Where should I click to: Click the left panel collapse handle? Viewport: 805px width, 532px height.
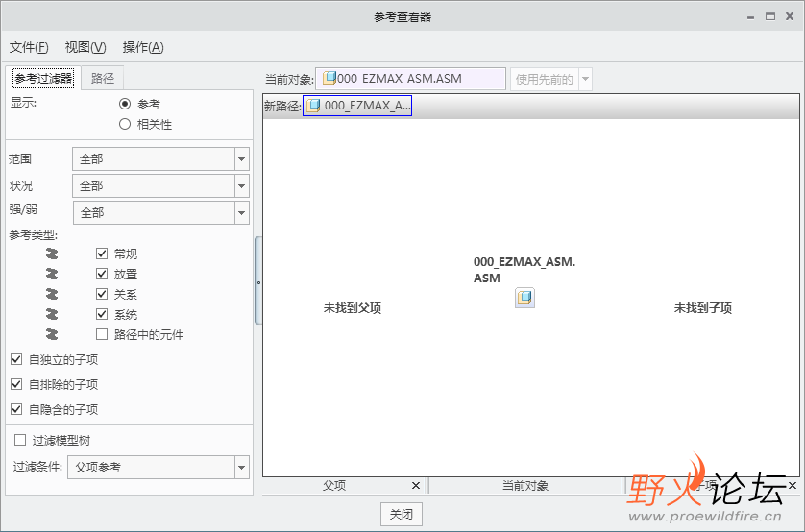[x=258, y=280]
